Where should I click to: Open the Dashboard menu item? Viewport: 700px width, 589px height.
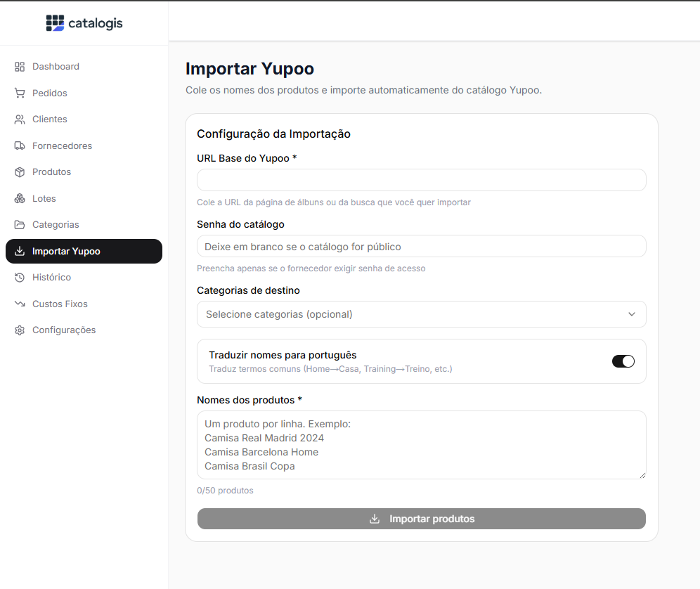[84, 67]
